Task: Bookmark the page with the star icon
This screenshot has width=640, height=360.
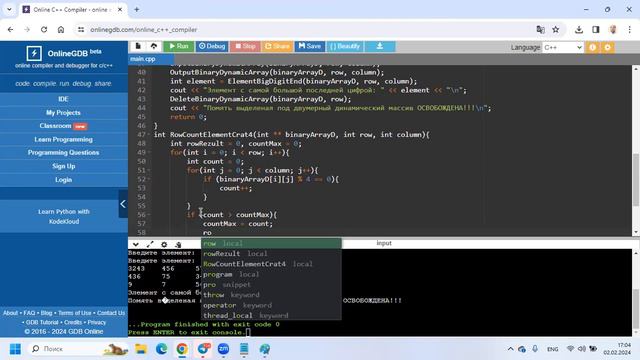Action: [556, 29]
